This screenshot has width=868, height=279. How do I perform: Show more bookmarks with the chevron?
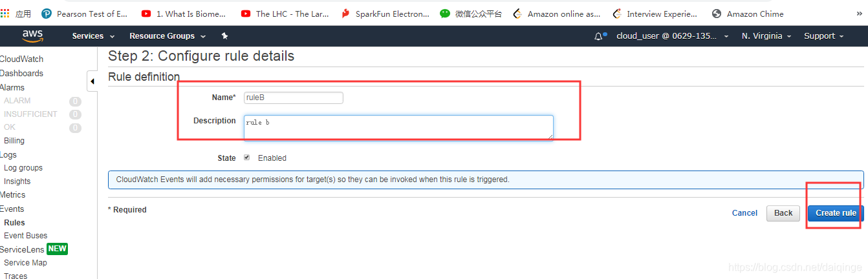click(x=858, y=13)
